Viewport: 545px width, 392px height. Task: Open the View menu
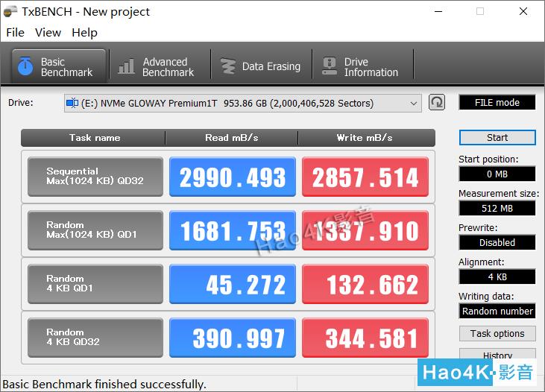pyautogui.click(x=48, y=32)
